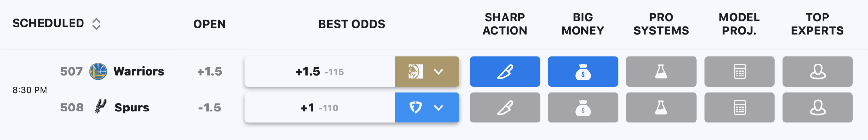868x140 pixels.
Task: Click Spurs Model Proj. calculator icon
Action: pos(739,108)
